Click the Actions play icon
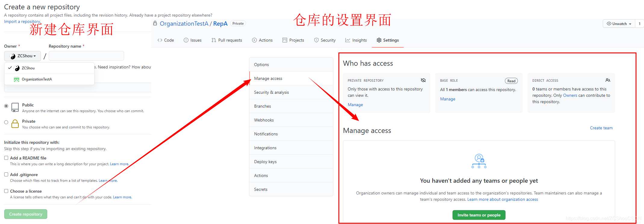This screenshot has width=644, height=224. click(x=254, y=40)
